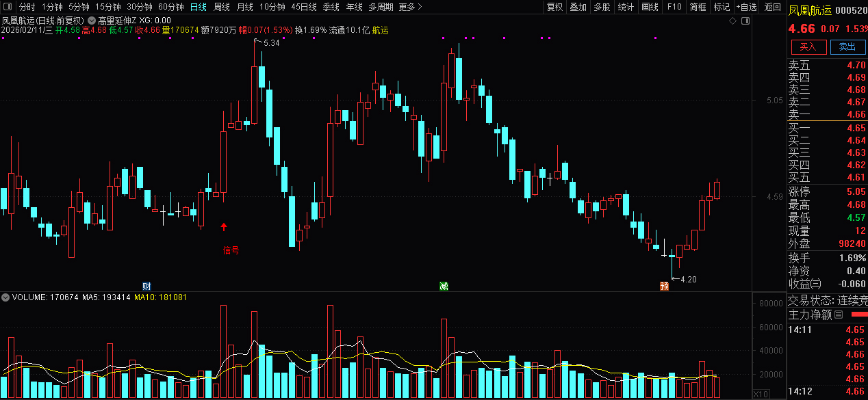This screenshot has height=400, width=868.
Task: Click the 外盘 98240 row
Action: coord(827,243)
